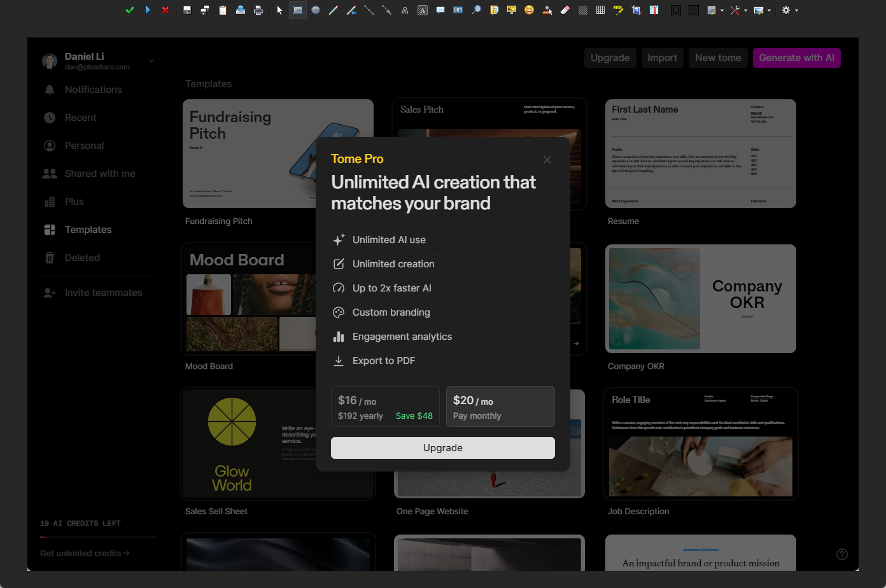Select the grid pixelate tool
The height and width of the screenshot is (588, 886).
pyautogui.click(x=600, y=10)
